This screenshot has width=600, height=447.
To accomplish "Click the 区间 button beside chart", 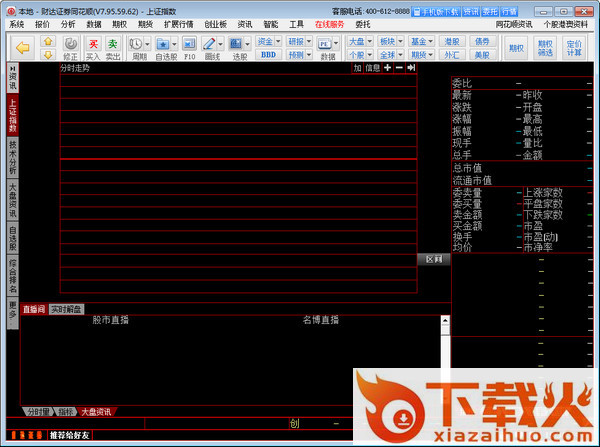I will [434, 259].
